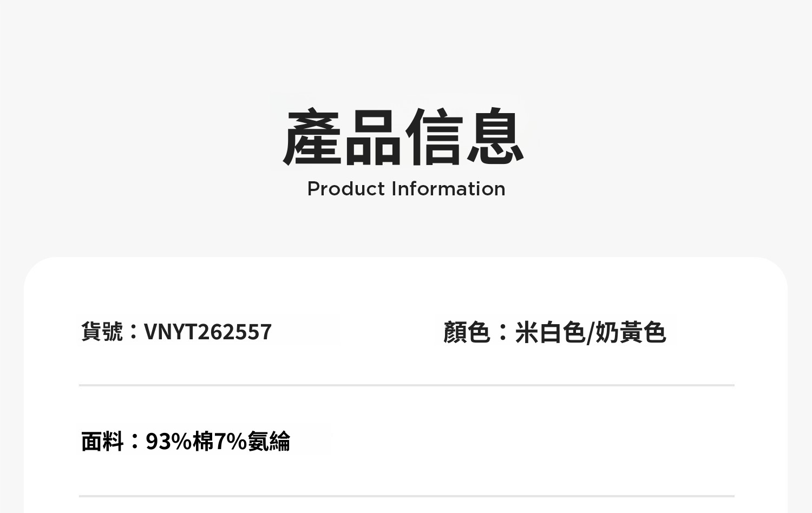Select the Product Information subtitle text
This screenshot has height=513, width=812.
pyautogui.click(x=406, y=189)
